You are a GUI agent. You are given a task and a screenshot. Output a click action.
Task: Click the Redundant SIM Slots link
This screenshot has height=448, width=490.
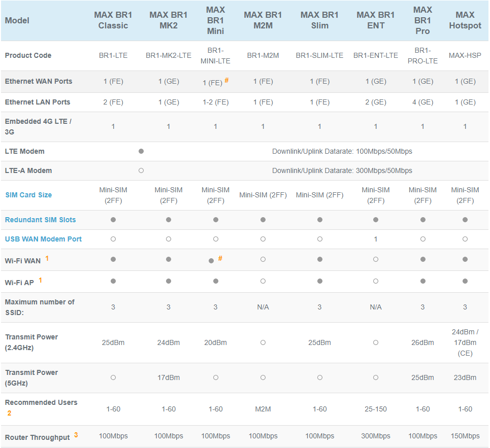coord(40,220)
